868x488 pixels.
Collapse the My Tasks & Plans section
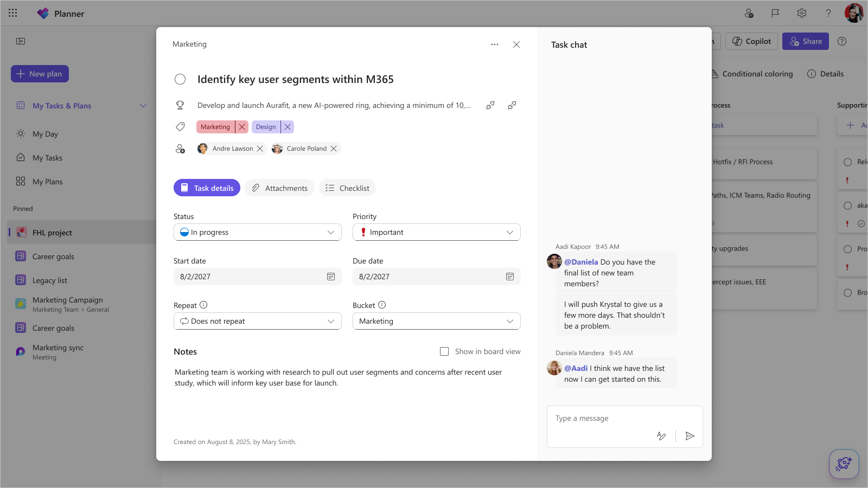143,106
